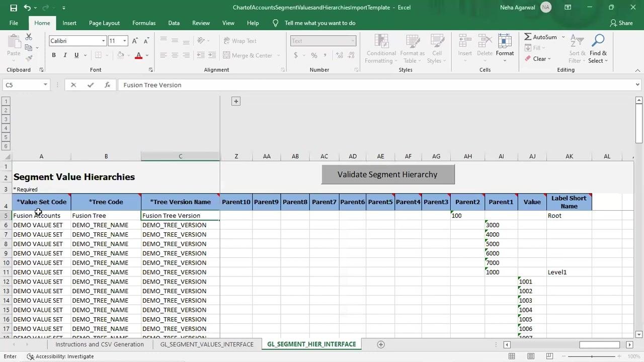This screenshot has width=644, height=362.
Task: Open the Find & Select menu
Action: pos(598,49)
